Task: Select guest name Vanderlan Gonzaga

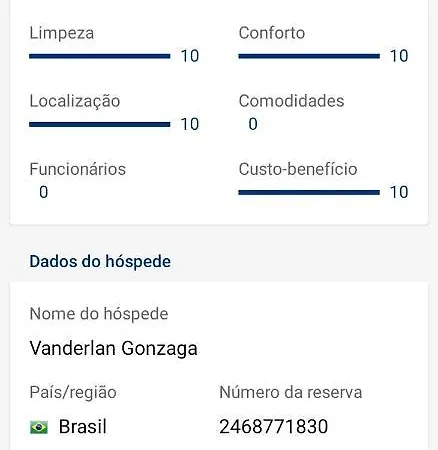Action: [x=113, y=349]
